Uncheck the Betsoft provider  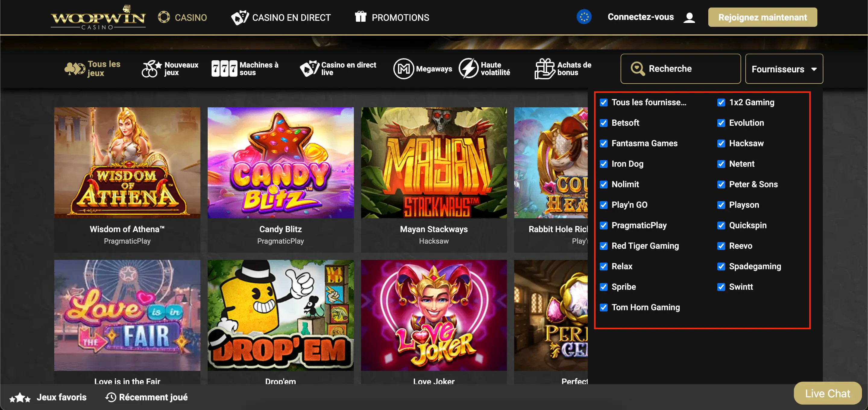[x=603, y=123]
